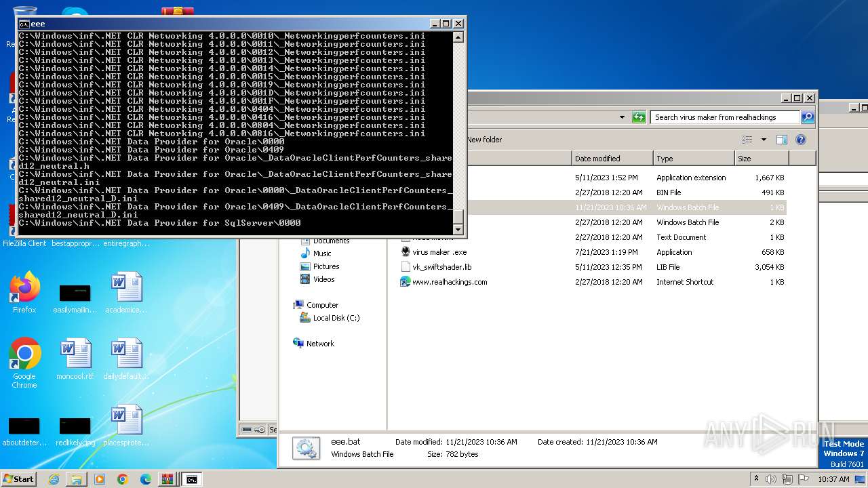Open Windows Media Player from taskbar
This screenshot has width=868, height=488.
(x=100, y=479)
